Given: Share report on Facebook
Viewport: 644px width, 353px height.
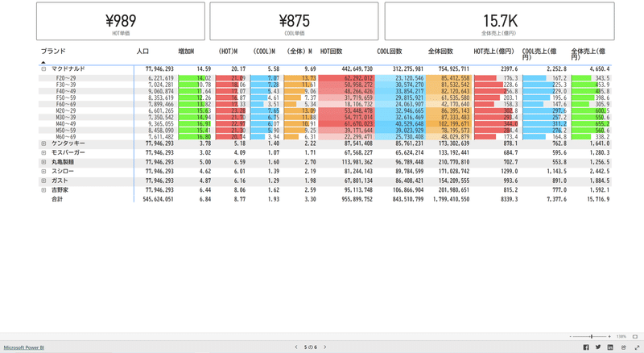Looking at the screenshot, I should (x=586, y=347).
